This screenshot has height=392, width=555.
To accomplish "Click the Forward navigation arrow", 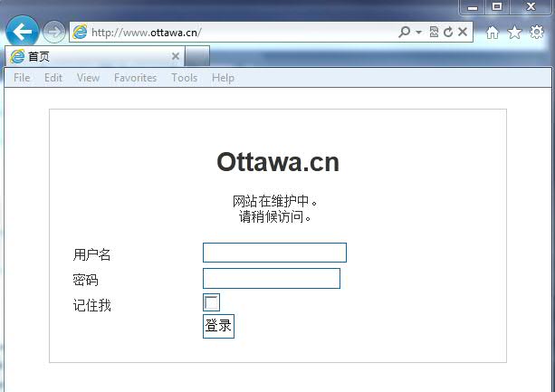I will point(53,32).
